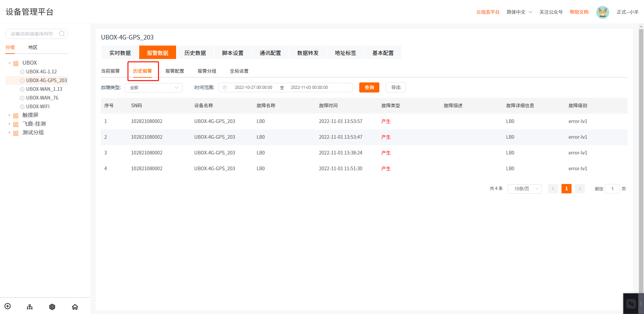Click the clock icon in time range

point(225,87)
